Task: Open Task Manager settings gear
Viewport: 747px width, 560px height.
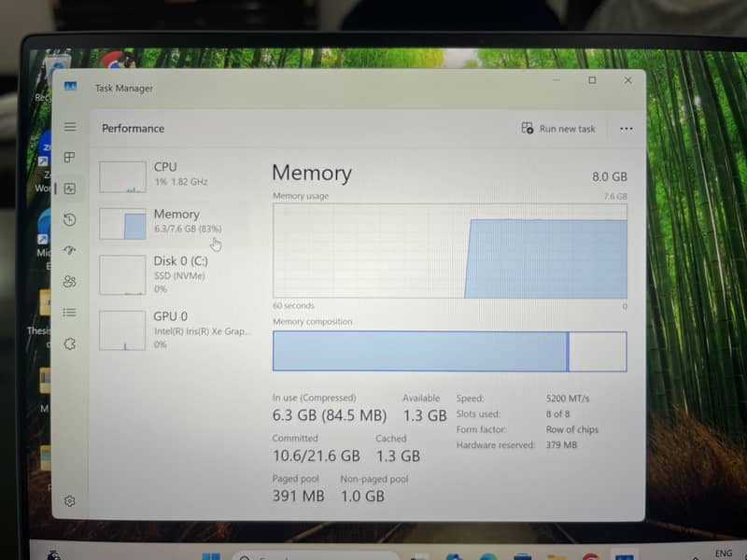Action: (x=69, y=501)
